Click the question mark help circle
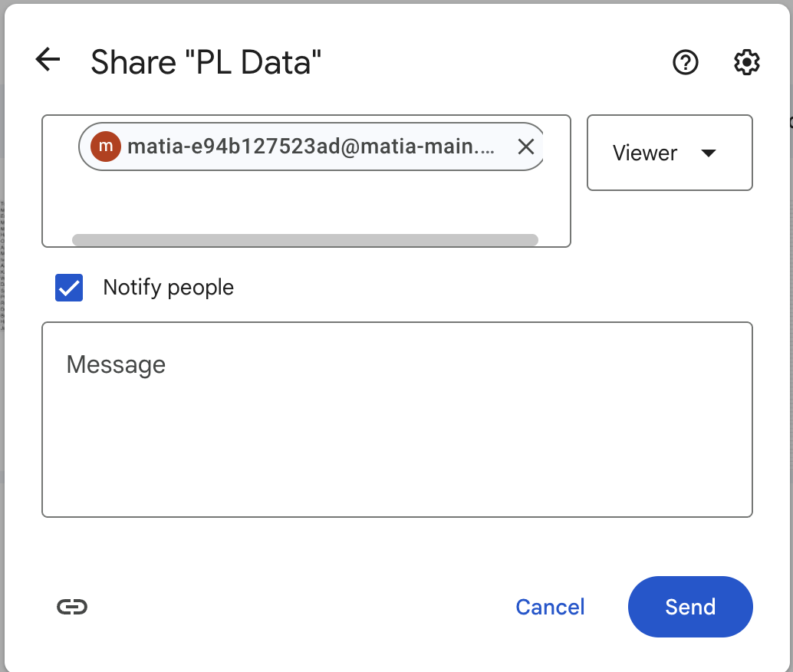The height and width of the screenshot is (672, 793). pos(685,63)
